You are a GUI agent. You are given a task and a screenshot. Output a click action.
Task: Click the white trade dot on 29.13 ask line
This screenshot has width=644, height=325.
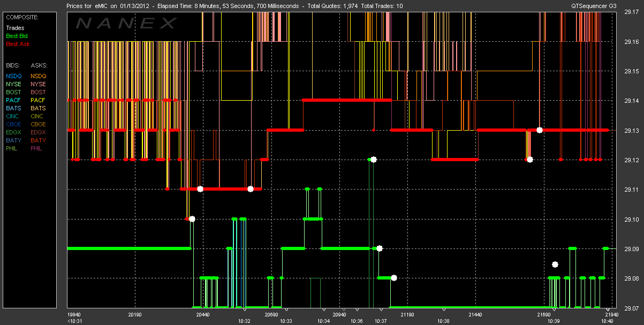click(x=540, y=130)
